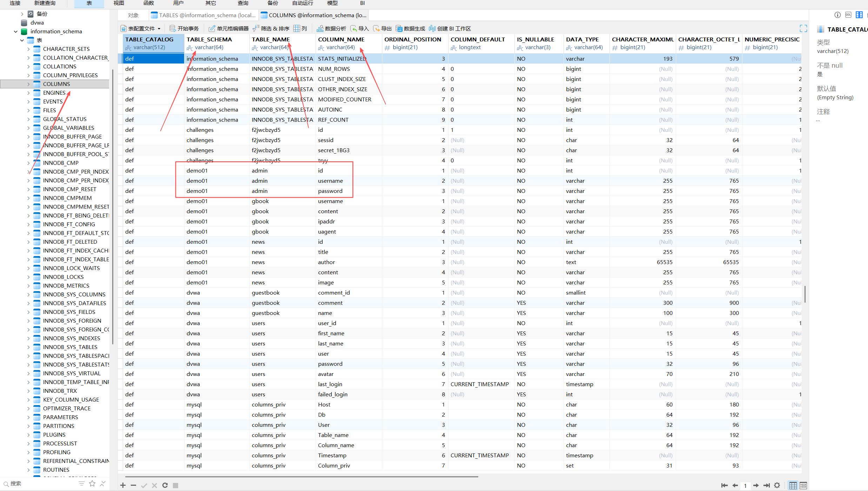
Task: Click the favorites star in sidebar footer
Action: point(92,484)
